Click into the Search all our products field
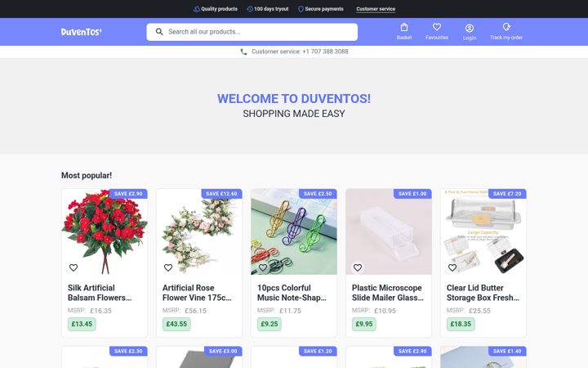The height and width of the screenshot is (368, 588). pyautogui.click(x=252, y=32)
